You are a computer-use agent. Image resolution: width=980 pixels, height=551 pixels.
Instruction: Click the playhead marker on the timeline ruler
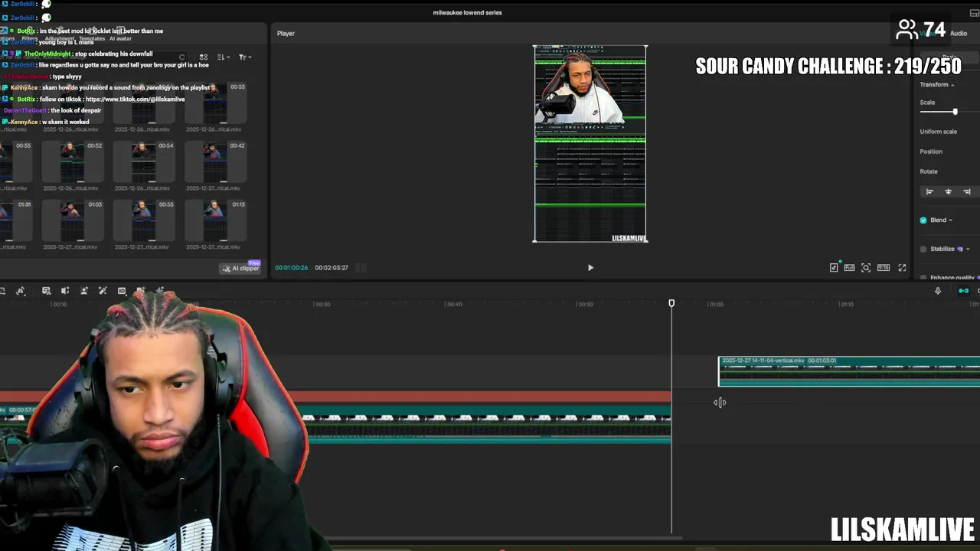(671, 304)
